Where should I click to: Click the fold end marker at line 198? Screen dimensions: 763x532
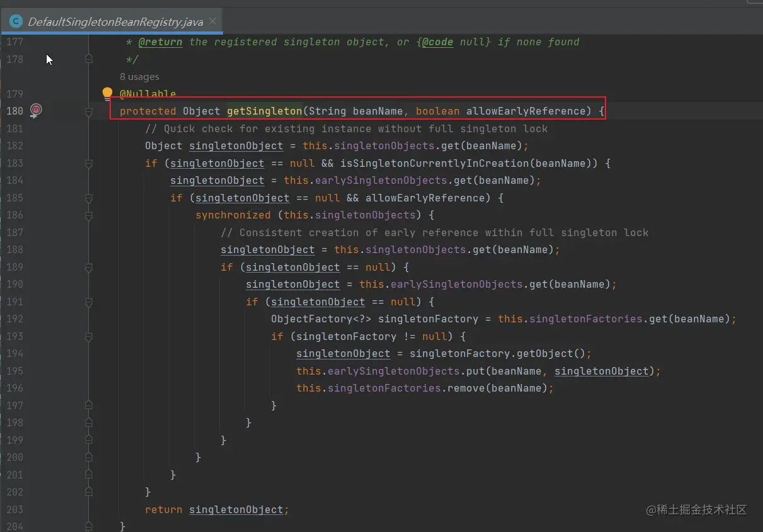tap(89, 422)
